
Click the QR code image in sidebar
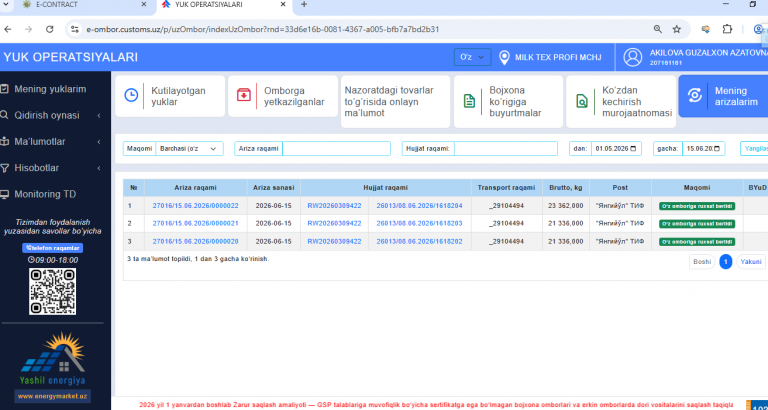click(x=52, y=291)
